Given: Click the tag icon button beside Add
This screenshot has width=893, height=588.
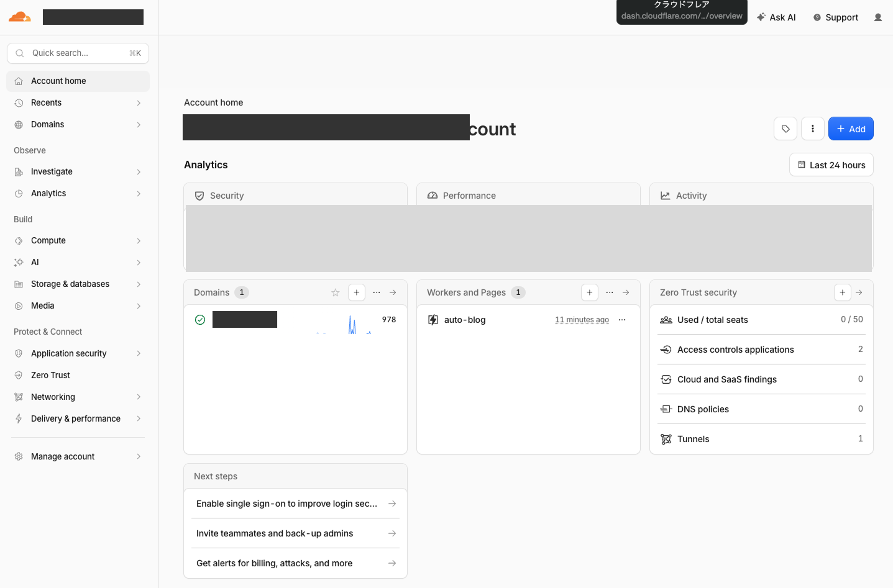Looking at the screenshot, I should (785, 129).
